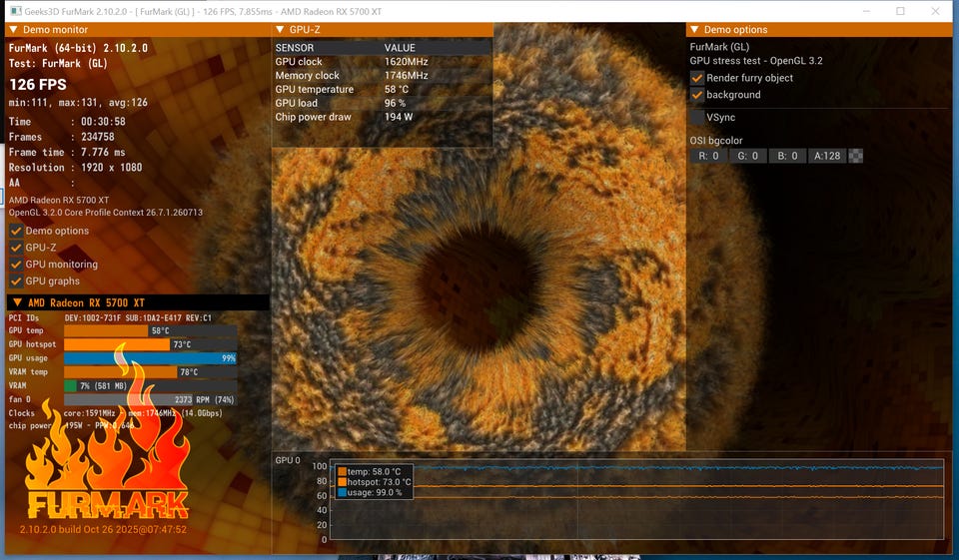Collapse the Demo options panel triangle
Screen dimensions: 959x560
(x=694, y=29)
